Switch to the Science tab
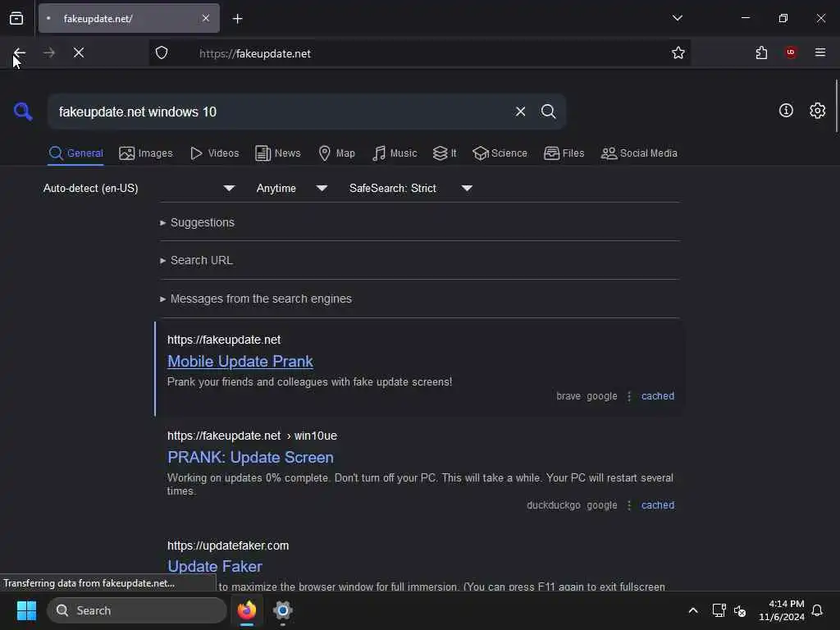 [x=500, y=153]
